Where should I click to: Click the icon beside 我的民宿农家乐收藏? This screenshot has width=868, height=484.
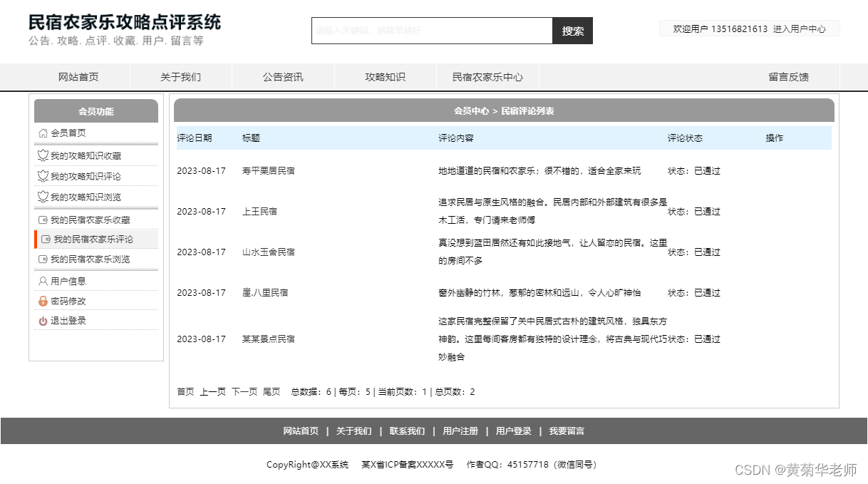42,220
